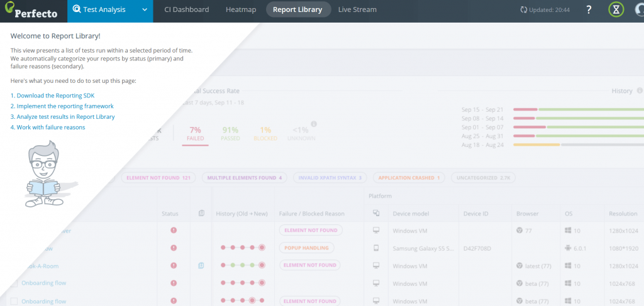Check the first Onboarding flow checkbox

tap(14, 283)
